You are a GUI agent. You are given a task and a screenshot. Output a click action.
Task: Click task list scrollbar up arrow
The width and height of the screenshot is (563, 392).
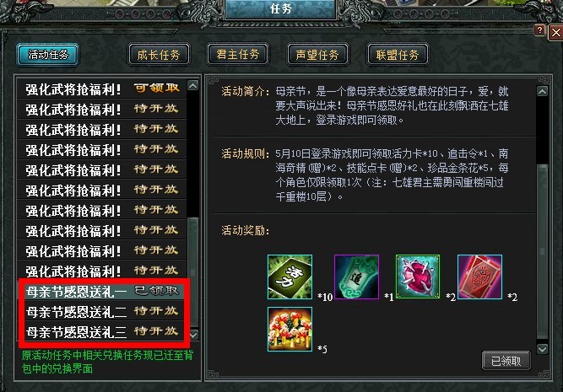coord(192,85)
